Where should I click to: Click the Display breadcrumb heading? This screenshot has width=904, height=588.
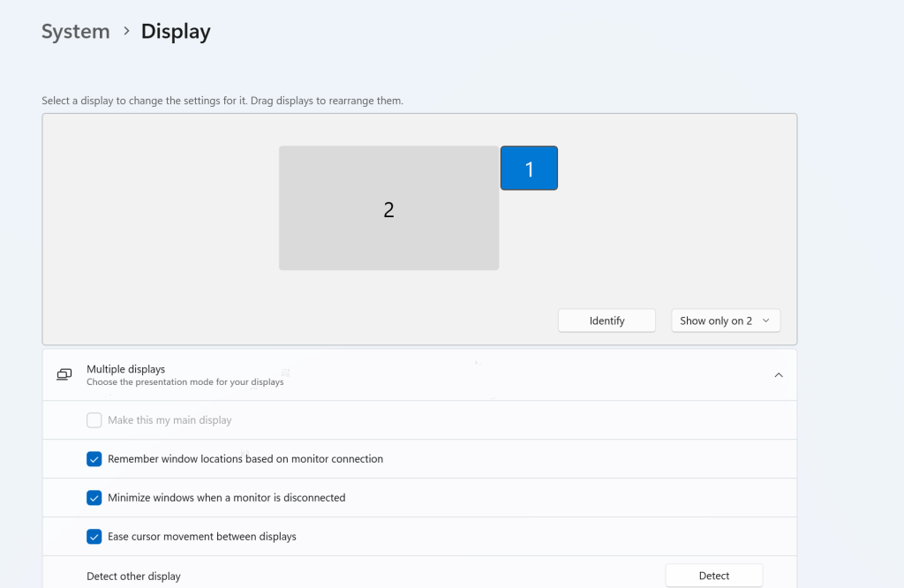(x=176, y=31)
